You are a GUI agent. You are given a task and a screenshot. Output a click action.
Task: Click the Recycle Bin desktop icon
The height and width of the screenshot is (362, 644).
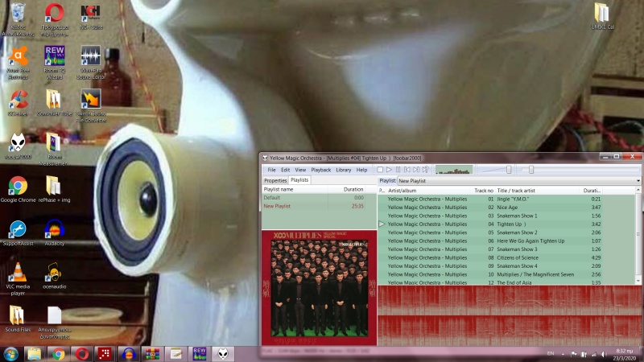click(x=18, y=19)
